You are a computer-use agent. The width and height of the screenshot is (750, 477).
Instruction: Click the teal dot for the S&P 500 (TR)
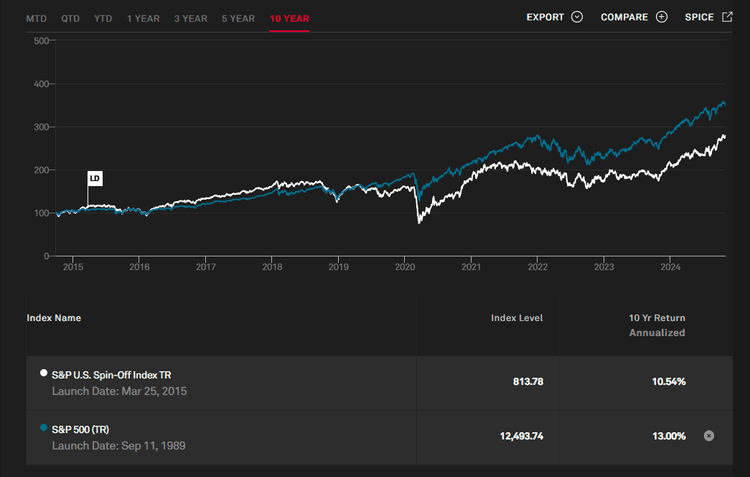click(44, 427)
